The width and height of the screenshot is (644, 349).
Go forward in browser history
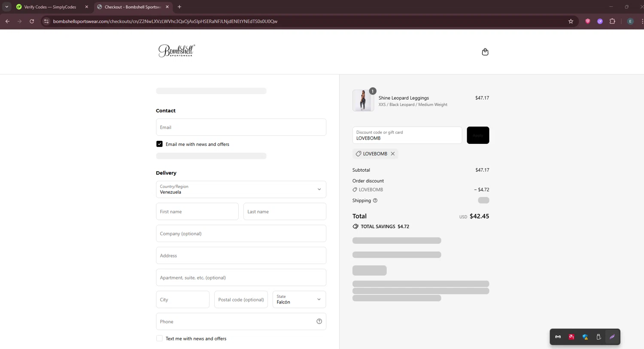tap(19, 21)
